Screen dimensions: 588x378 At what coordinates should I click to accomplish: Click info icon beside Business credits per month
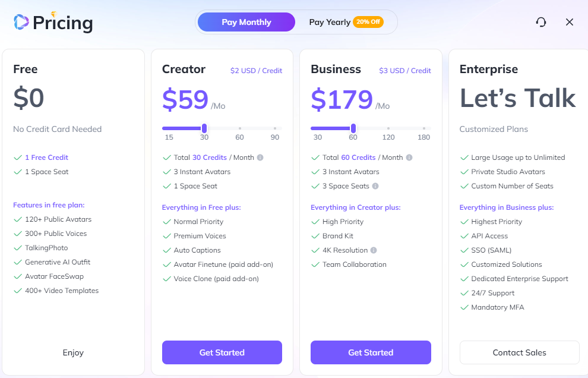[x=409, y=157]
